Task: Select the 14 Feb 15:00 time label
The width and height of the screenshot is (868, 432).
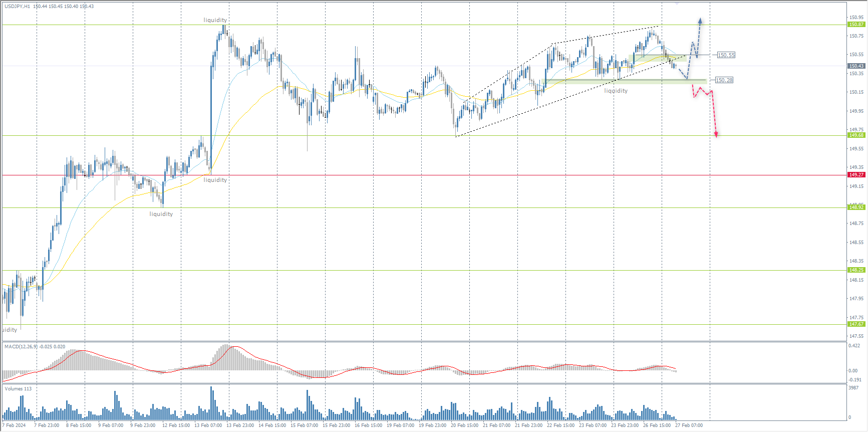Action: pyautogui.click(x=272, y=425)
